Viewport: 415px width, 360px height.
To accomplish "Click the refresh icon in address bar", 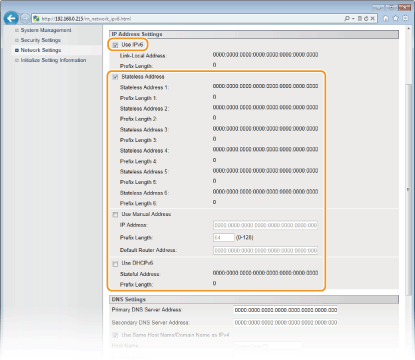I will (x=366, y=19).
